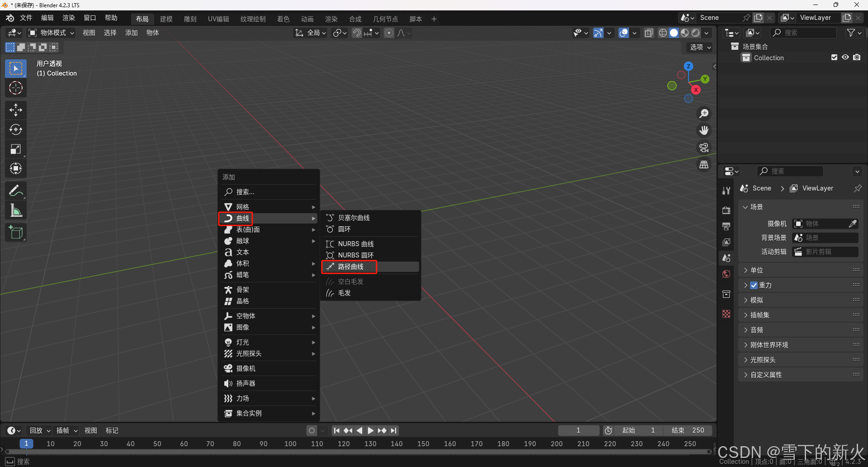Switch orthographic/perspective grid icon
Screen dimensions: 868x467
(704, 165)
